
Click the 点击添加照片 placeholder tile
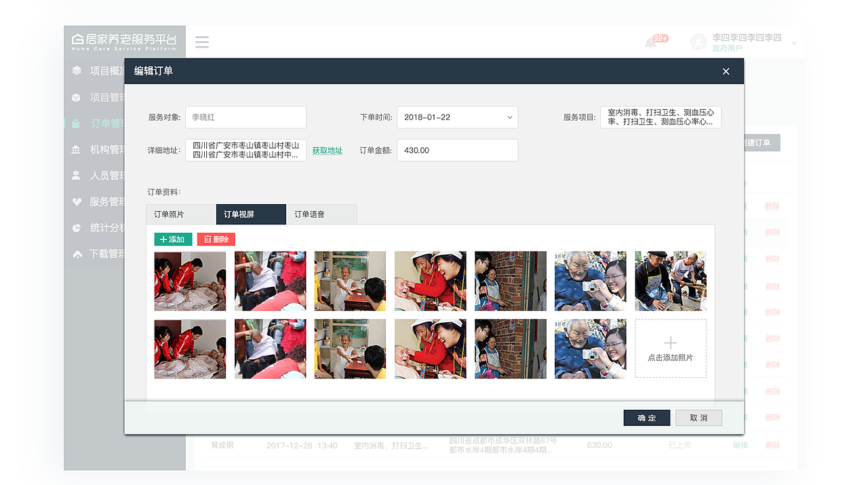(670, 348)
